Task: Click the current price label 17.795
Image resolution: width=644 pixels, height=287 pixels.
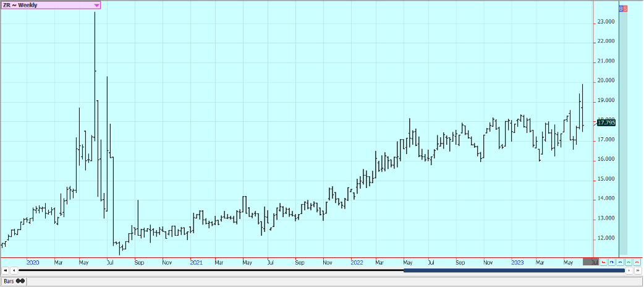Action: click(x=606, y=122)
